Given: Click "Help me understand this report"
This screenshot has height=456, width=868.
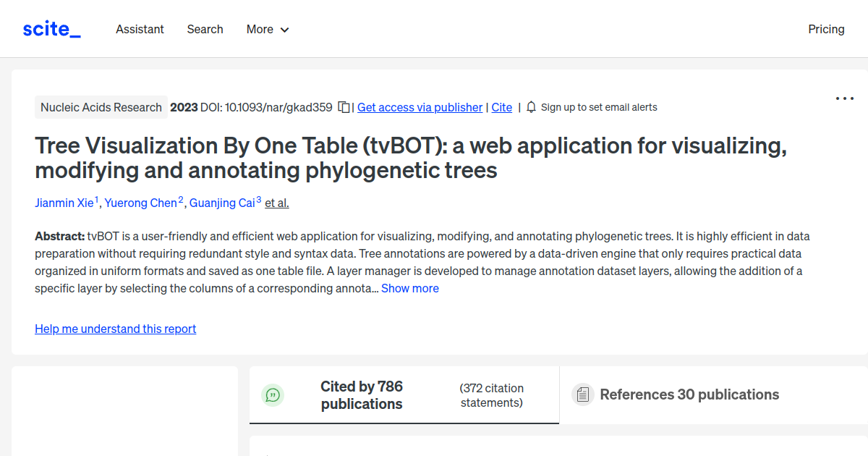Looking at the screenshot, I should 115,329.
